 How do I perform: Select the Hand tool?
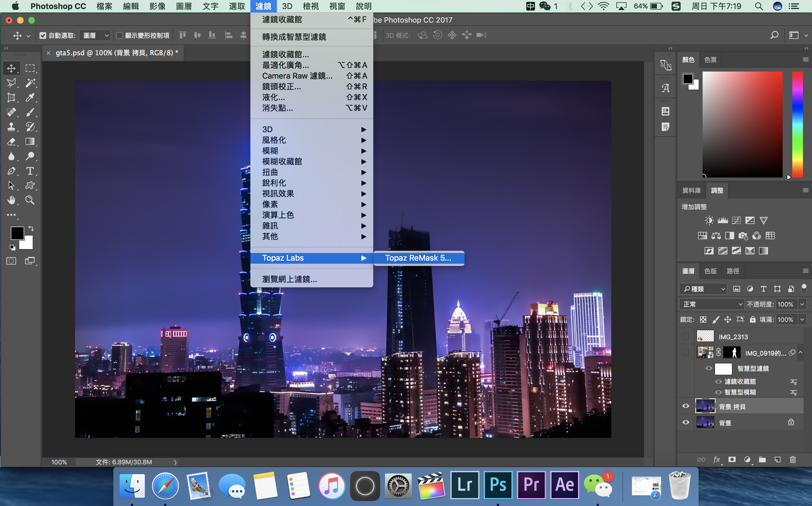[11, 200]
